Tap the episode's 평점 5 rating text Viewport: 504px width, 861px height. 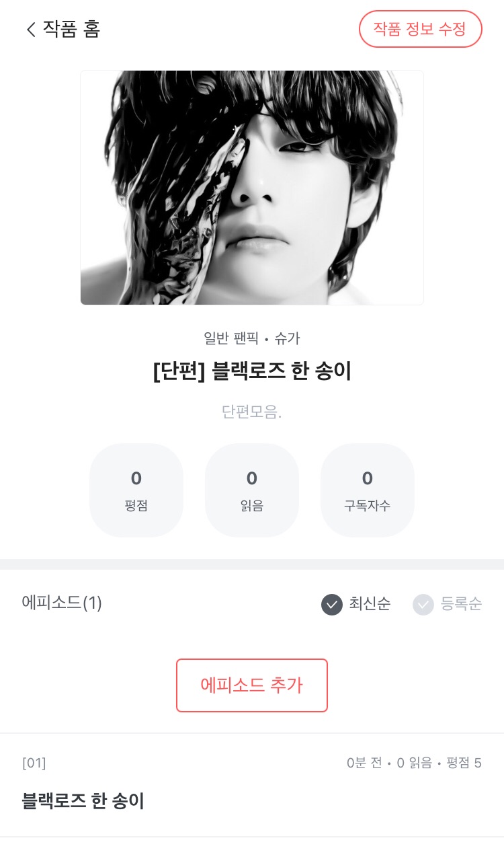tap(464, 763)
